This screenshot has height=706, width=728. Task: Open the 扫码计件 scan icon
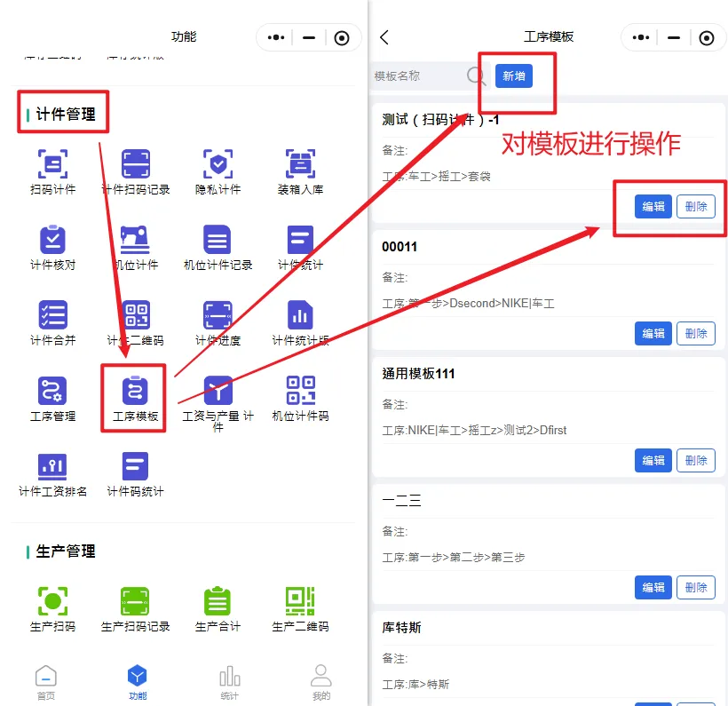pyautogui.click(x=52, y=164)
